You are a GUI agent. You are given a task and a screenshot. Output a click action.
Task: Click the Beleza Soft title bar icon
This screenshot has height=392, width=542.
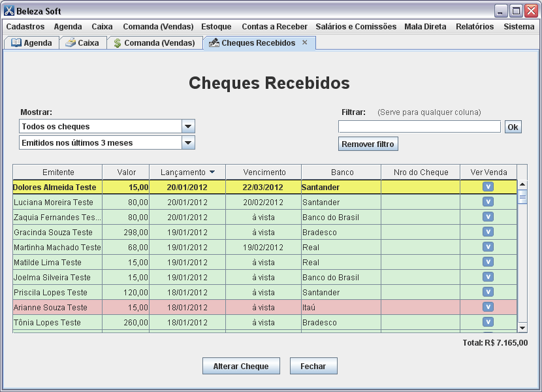[x=9, y=10]
